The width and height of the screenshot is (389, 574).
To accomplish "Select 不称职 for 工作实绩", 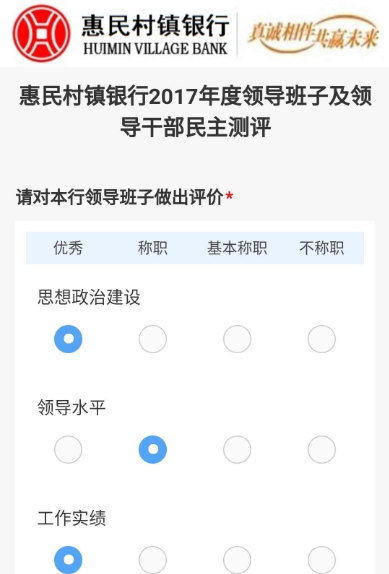I will [x=322, y=560].
